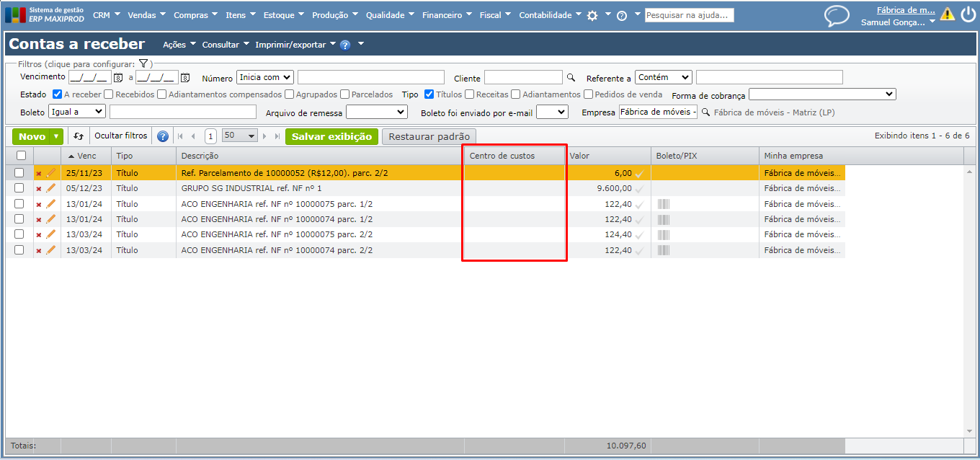Uncheck the A receber checkbox
Image resolution: width=980 pixels, height=460 pixels.
(x=58, y=94)
